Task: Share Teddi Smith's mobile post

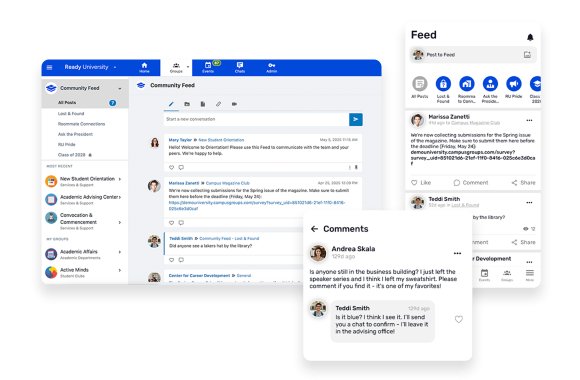Action: point(523,242)
